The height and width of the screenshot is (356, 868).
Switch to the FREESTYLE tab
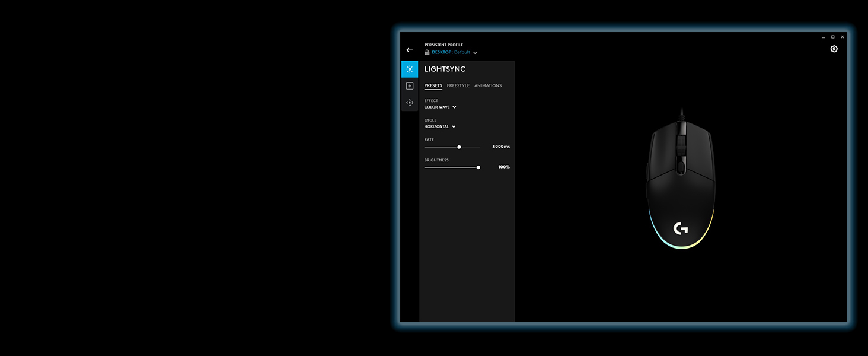(458, 86)
